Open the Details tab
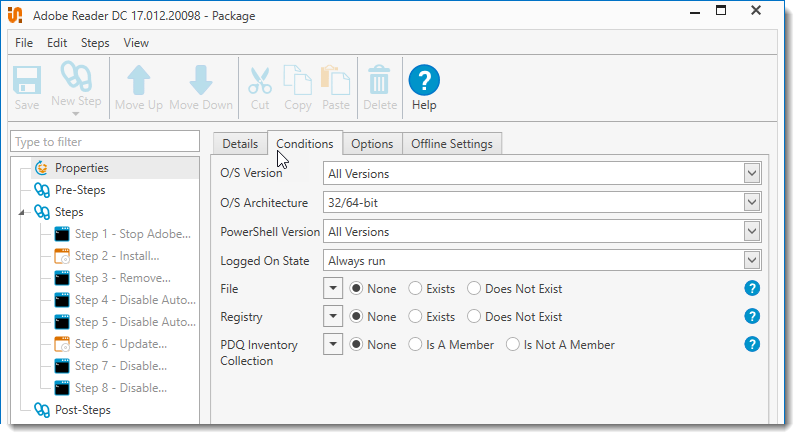The image size is (800, 439). pos(240,144)
